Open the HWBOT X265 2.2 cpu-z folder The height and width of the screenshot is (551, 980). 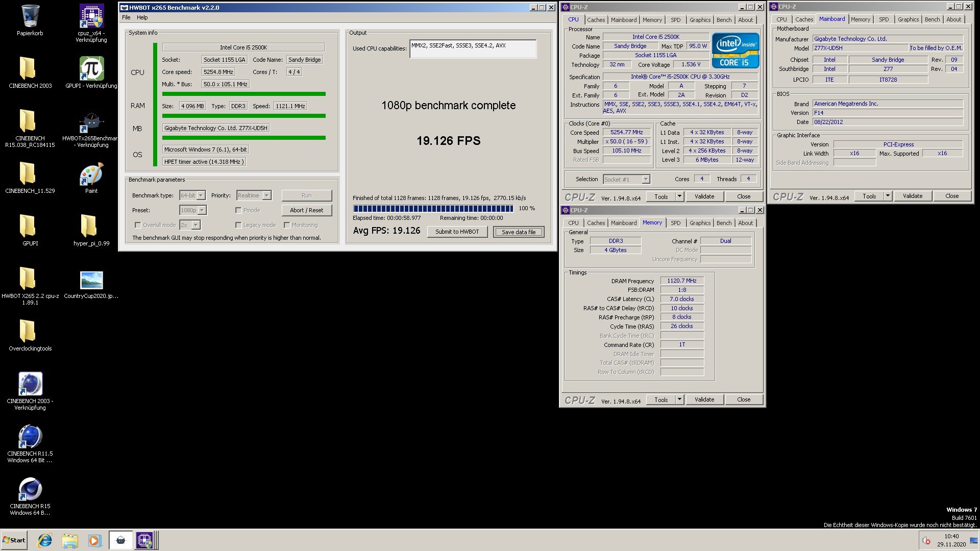pyautogui.click(x=28, y=279)
